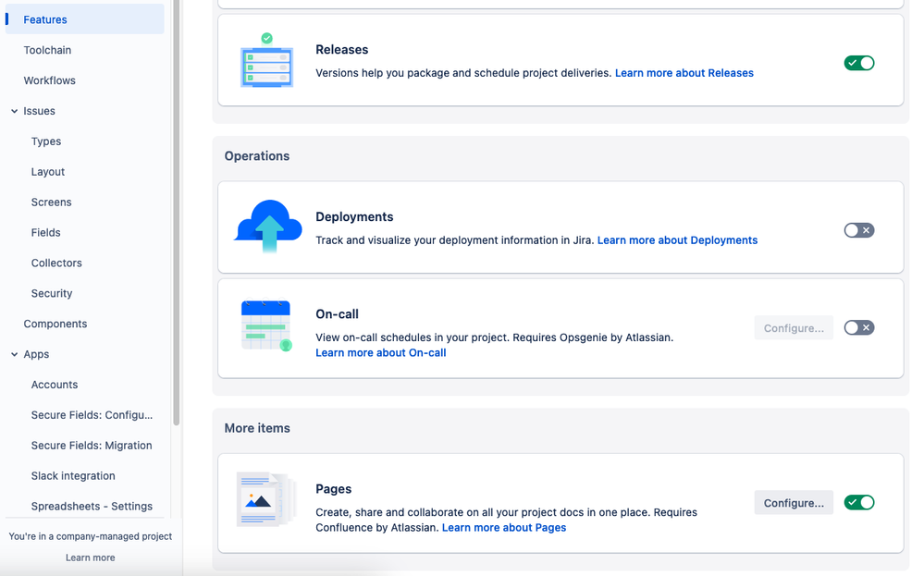Open Learn more about Deployments
The height and width of the screenshot is (576, 924).
click(x=677, y=239)
